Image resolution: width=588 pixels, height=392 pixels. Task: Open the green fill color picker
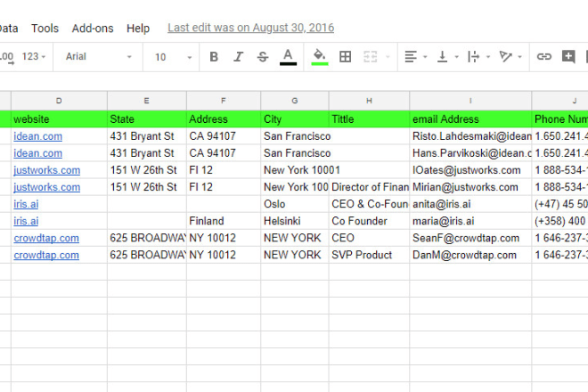point(320,57)
